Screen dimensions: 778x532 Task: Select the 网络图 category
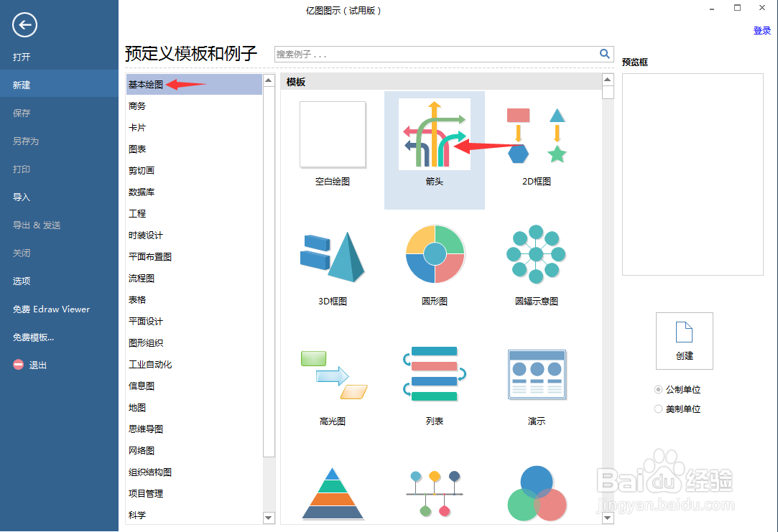click(x=142, y=450)
